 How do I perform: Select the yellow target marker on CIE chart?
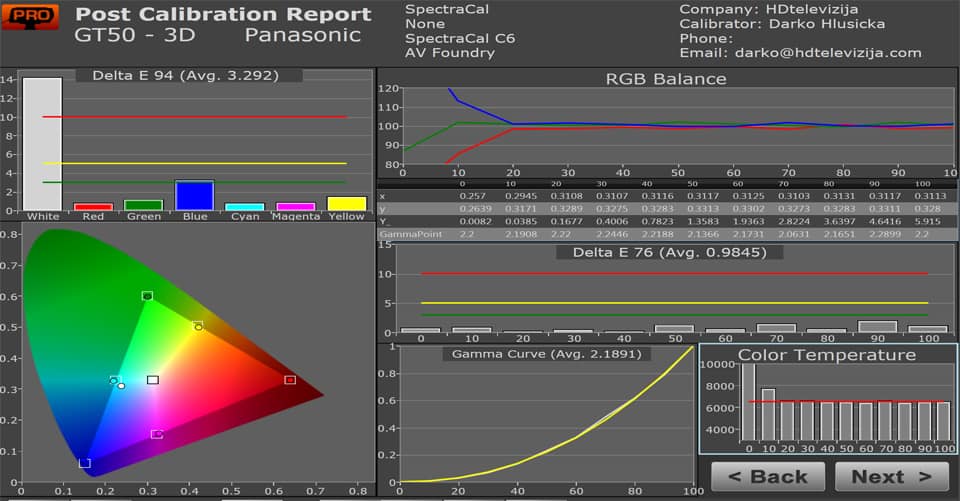pos(198,325)
